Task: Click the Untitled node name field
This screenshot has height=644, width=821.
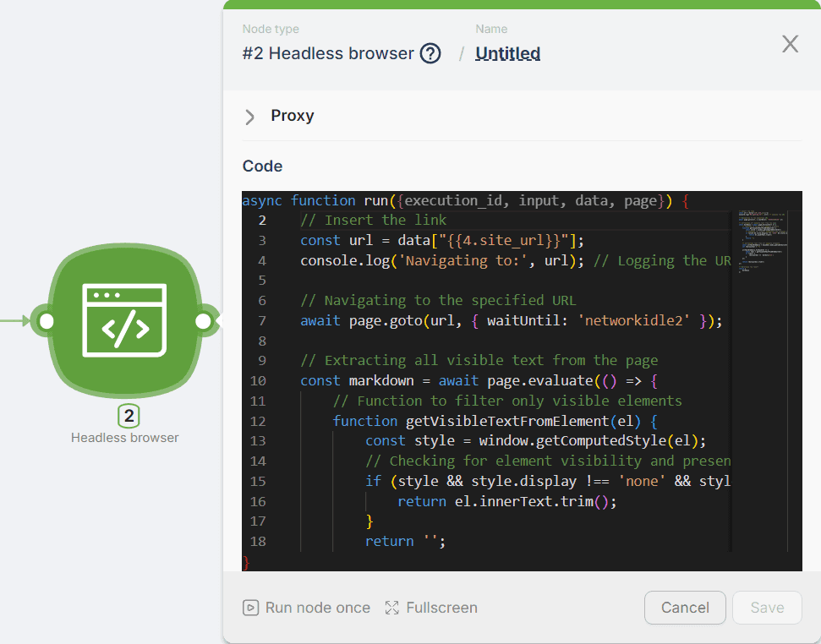Action: point(507,54)
